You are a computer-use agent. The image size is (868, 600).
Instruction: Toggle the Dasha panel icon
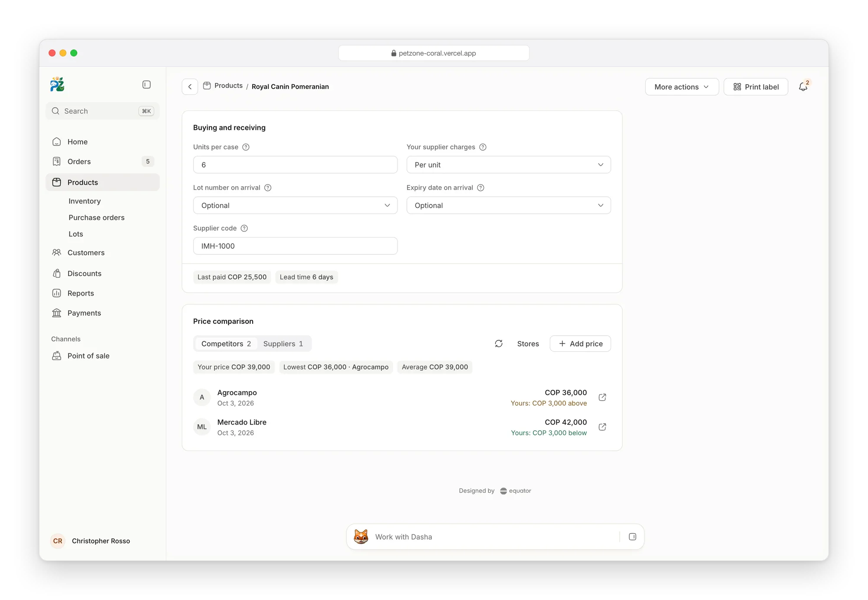tap(632, 537)
